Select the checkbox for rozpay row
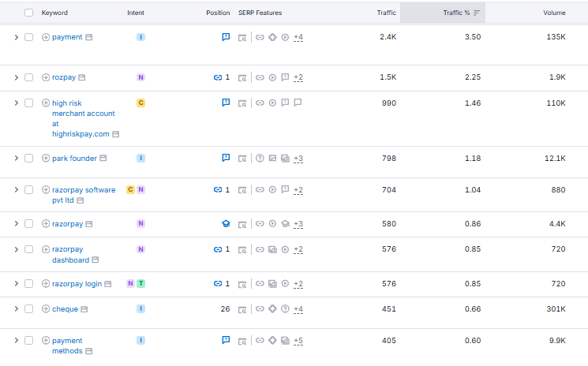This screenshot has height=366, width=588. [28, 77]
